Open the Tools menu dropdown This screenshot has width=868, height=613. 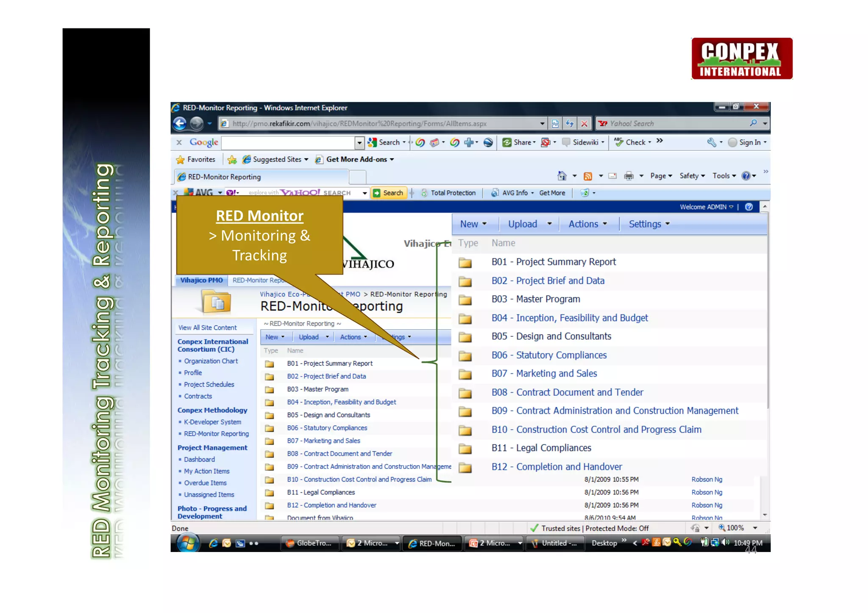(724, 176)
